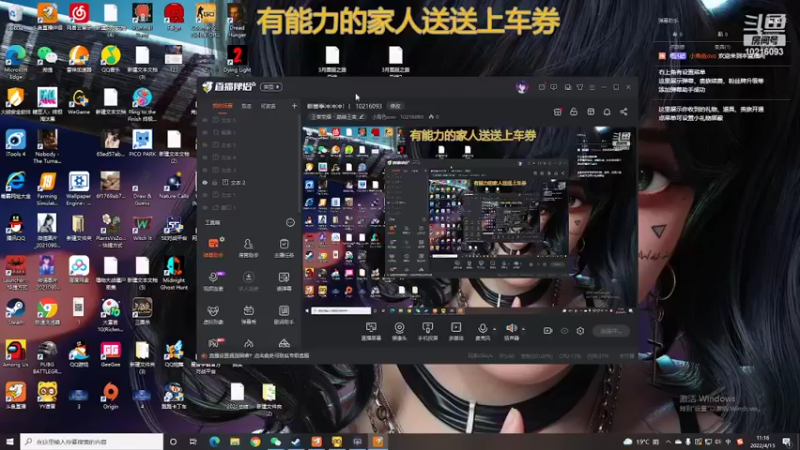Open the hamburger menu in title bar
The height and width of the screenshot is (450, 800).
point(592,87)
